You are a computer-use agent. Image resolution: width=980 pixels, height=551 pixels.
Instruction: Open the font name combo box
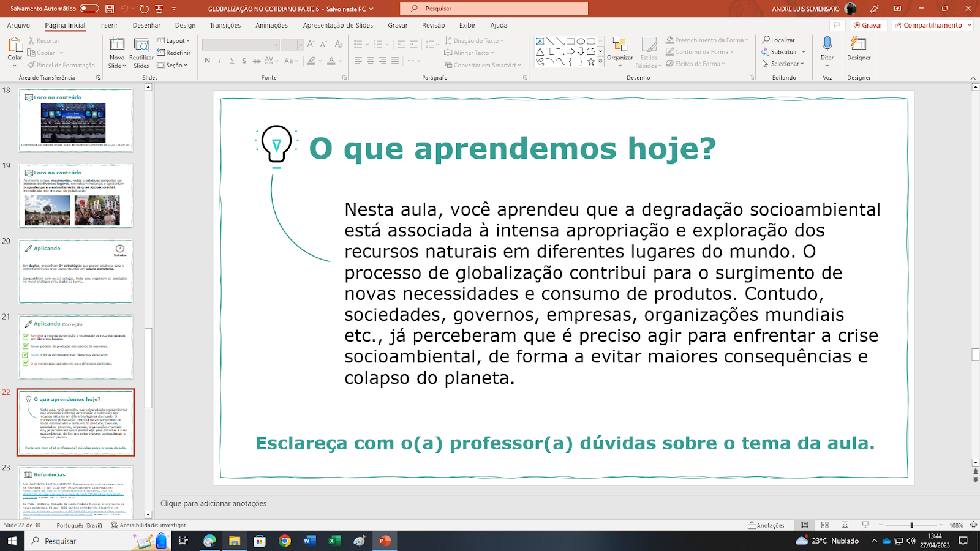(241, 45)
